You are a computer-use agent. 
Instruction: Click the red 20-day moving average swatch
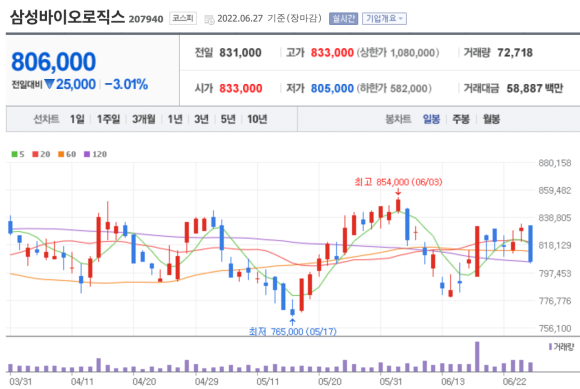coord(35,154)
